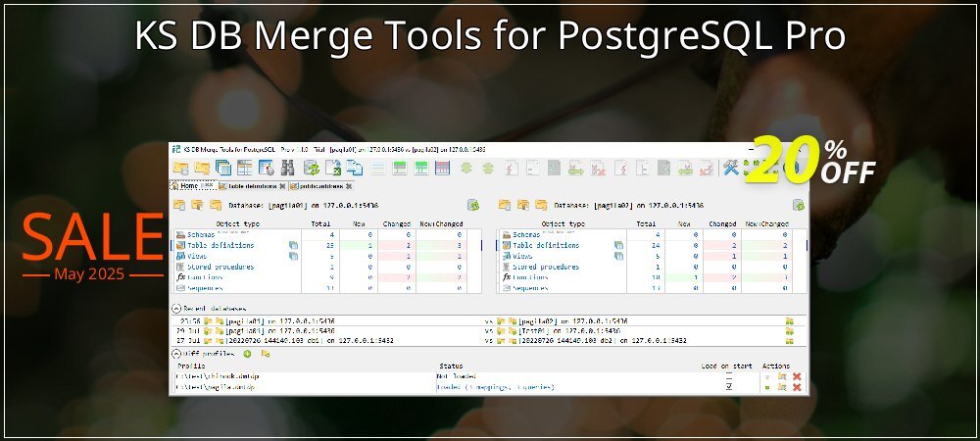Click the Changed header in right database panel
The height and width of the screenshot is (441, 980).
coord(722,223)
